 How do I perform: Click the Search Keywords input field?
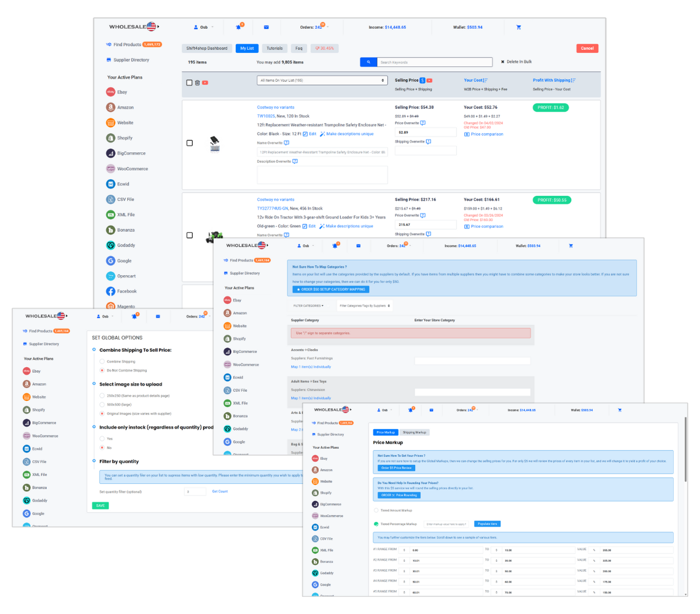click(434, 62)
